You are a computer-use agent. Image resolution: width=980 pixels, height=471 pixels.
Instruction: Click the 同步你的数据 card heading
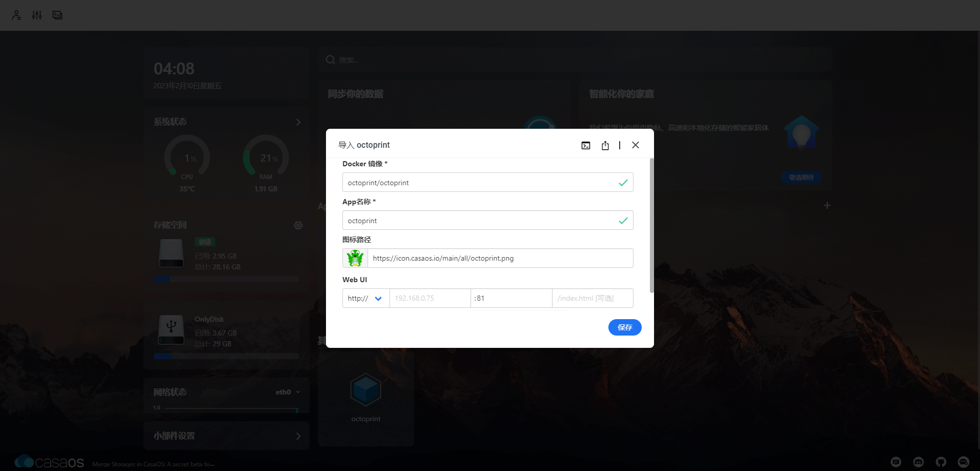click(356, 94)
